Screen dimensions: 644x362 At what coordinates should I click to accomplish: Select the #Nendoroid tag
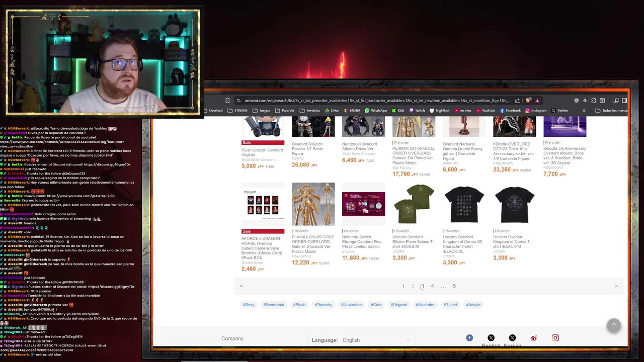tap(274, 305)
